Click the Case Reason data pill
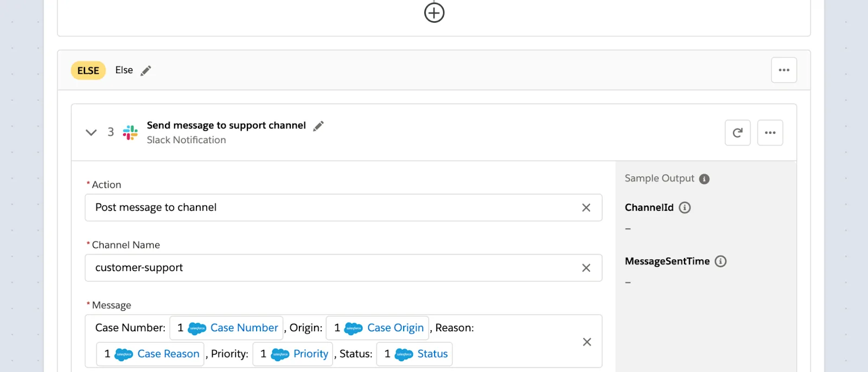 (x=151, y=354)
